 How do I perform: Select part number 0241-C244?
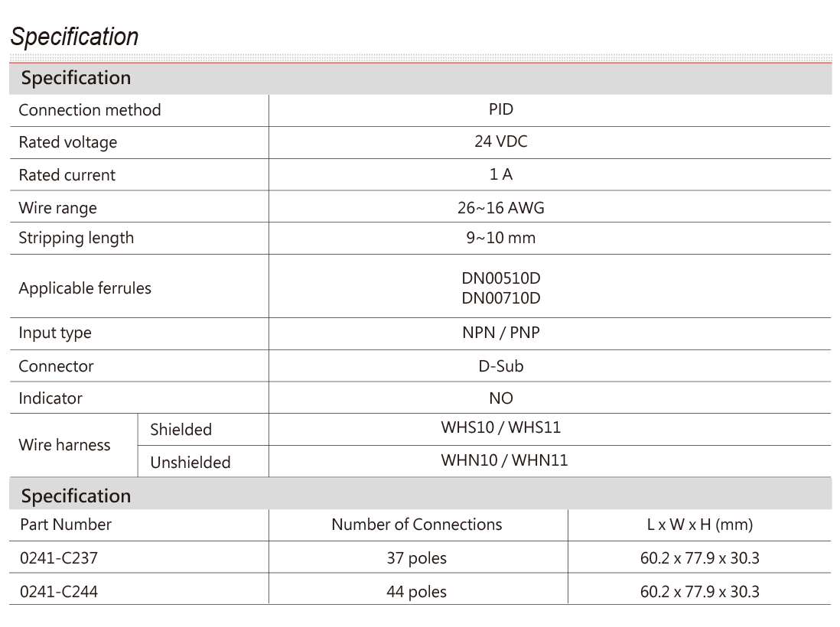(x=59, y=592)
